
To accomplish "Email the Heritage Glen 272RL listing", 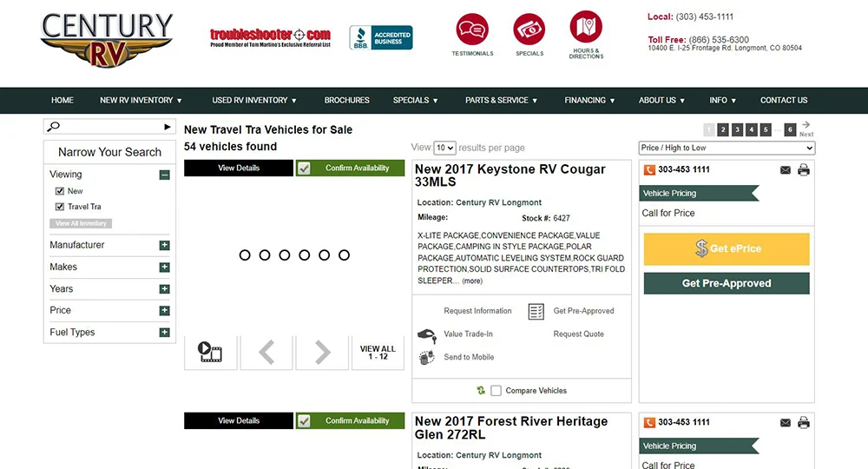I will point(785,423).
